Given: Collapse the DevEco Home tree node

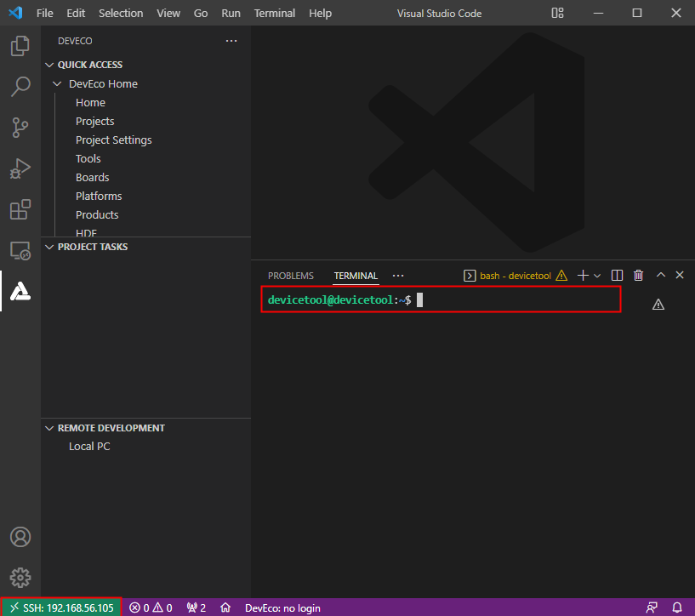Looking at the screenshot, I should click(x=57, y=83).
